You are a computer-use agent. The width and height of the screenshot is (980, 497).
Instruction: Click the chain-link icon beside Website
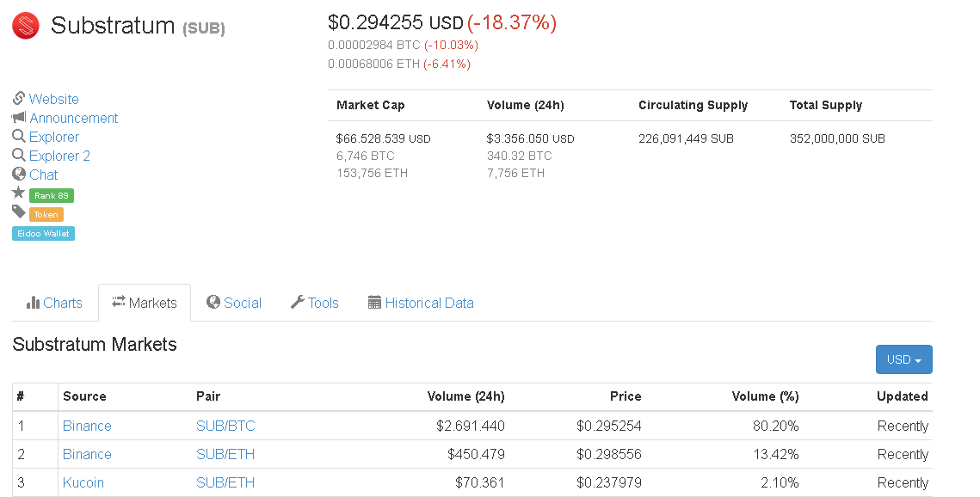(x=19, y=99)
